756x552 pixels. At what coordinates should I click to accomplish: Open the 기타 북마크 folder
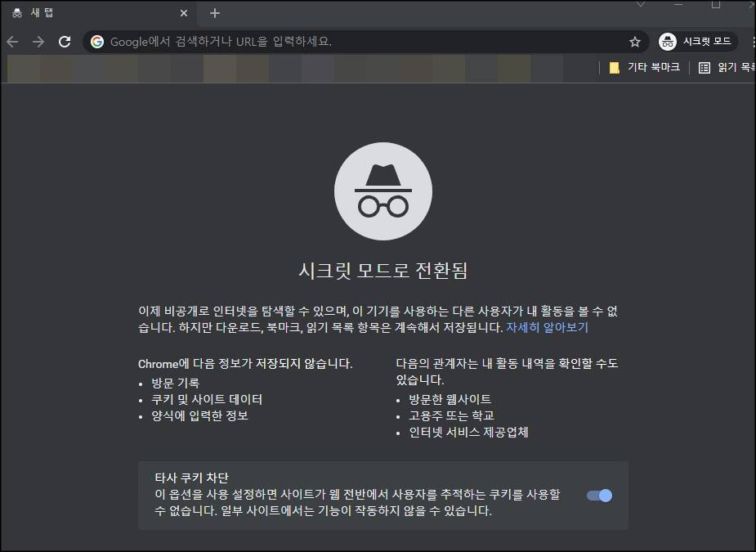point(644,68)
